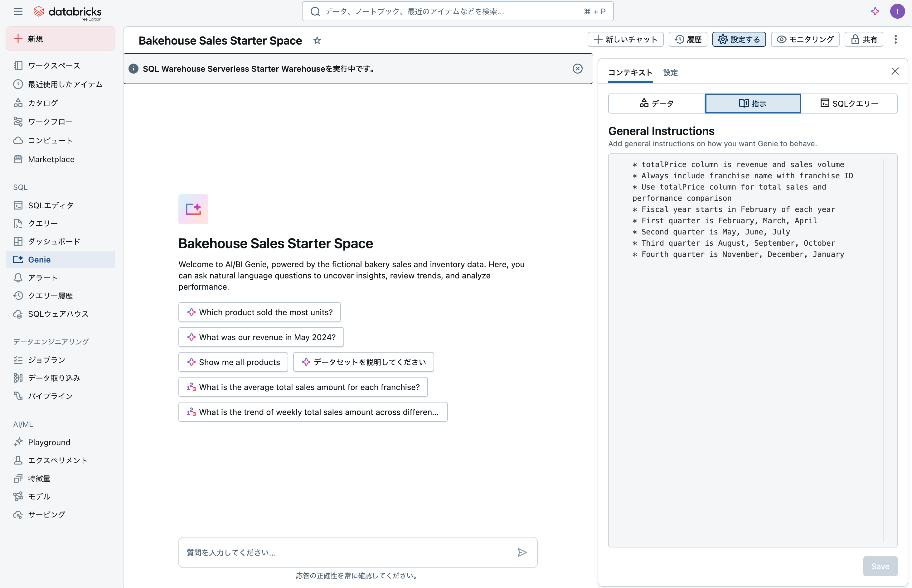This screenshot has width=912, height=588.
Task: Open 最近使用したアイテム in the sidebar
Action: (x=60, y=84)
